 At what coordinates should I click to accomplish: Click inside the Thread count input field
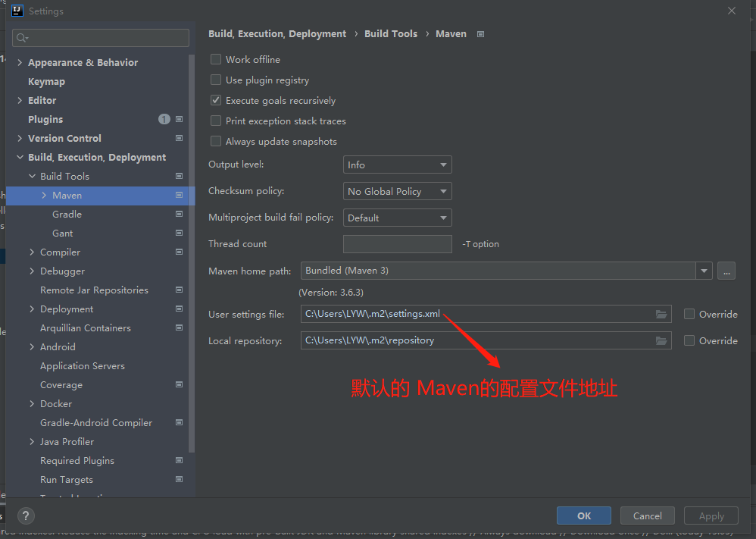tap(397, 243)
